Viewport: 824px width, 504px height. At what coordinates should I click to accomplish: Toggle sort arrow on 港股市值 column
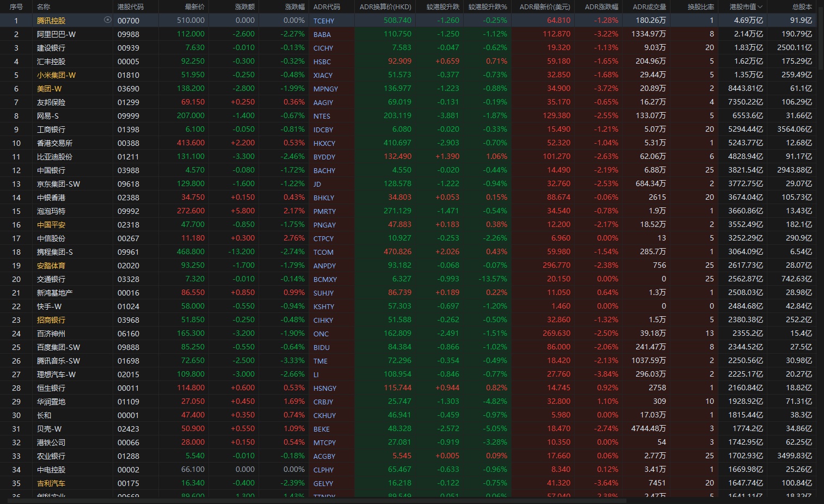760,7
